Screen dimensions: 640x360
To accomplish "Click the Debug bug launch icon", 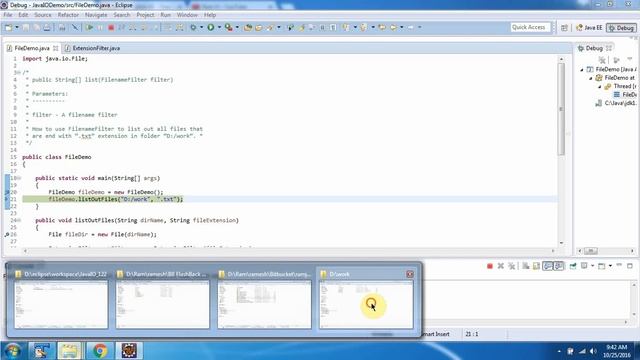I will click(x=193, y=27).
